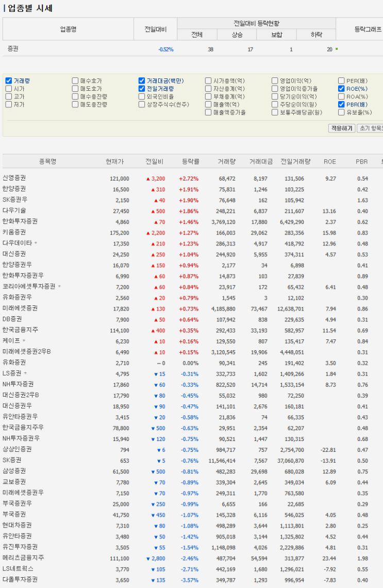The image size is (383, 588).
Task: Select 상상인증권 in the table
Action: [17, 449]
